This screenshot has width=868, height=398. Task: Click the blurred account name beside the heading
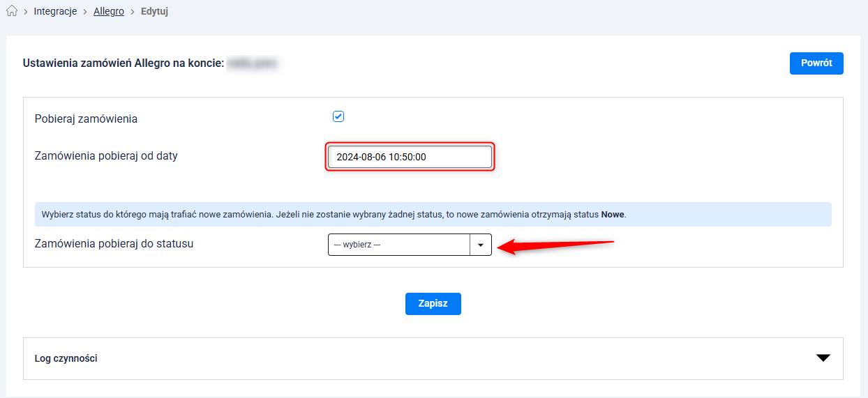(x=253, y=63)
